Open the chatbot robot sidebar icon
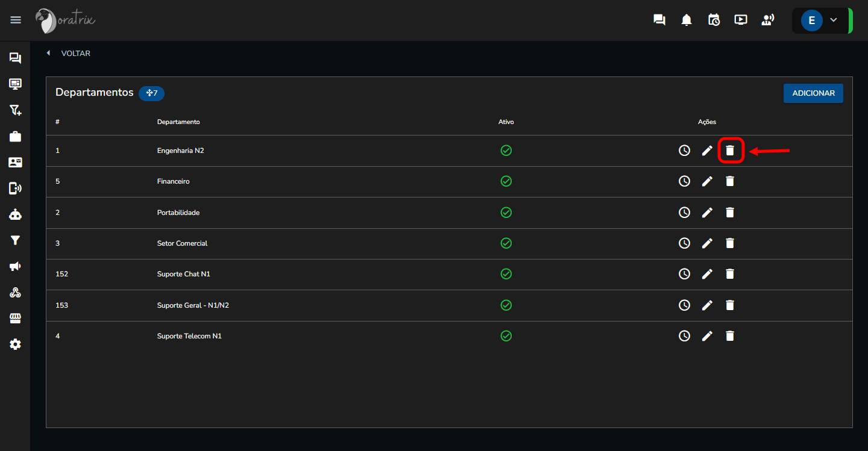 click(x=15, y=214)
